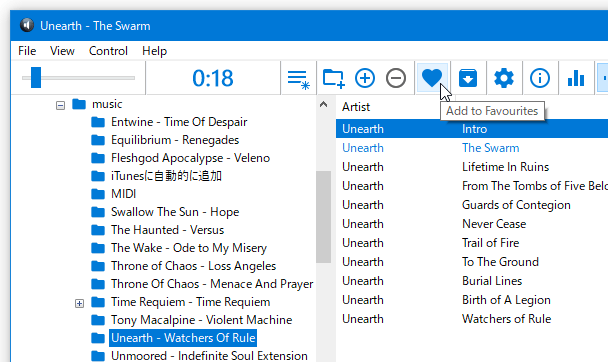Select folder Throne of Chaos - Loss Angeles
The width and height of the screenshot is (608, 362).
[x=193, y=266]
